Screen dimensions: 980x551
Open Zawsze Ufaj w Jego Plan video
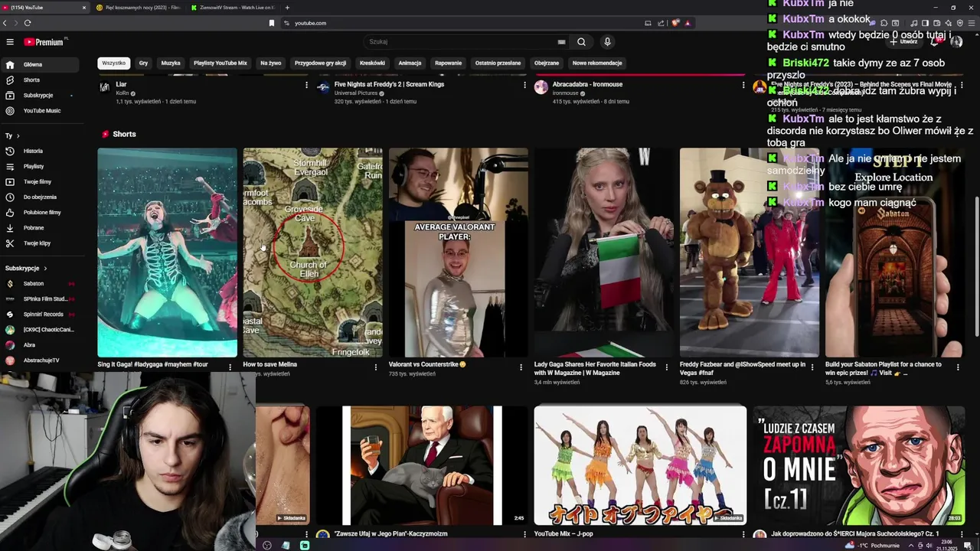pyautogui.click(x=421, y=465)
